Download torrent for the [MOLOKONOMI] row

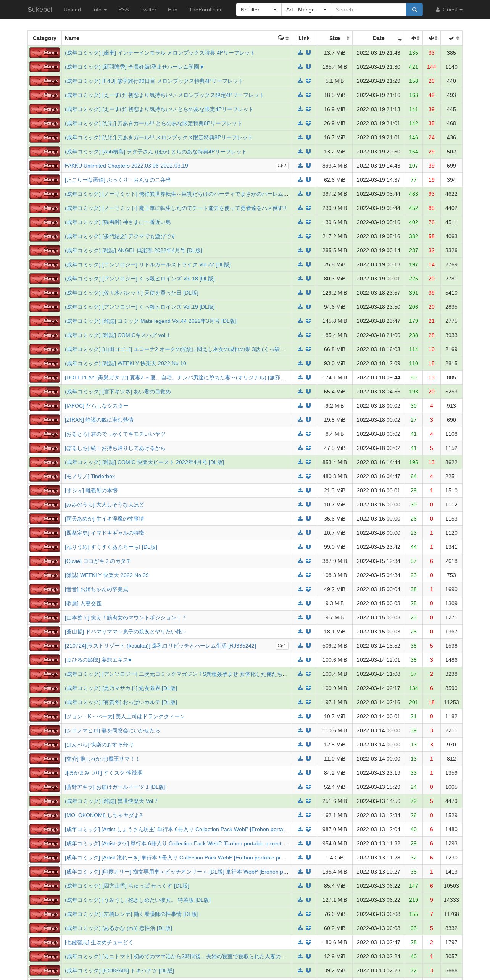[x=300, y=815]
